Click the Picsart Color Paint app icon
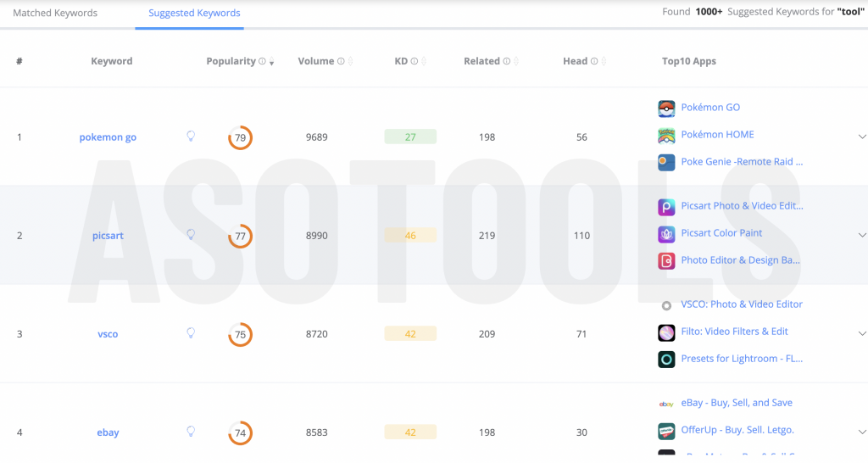 [666, 234]
